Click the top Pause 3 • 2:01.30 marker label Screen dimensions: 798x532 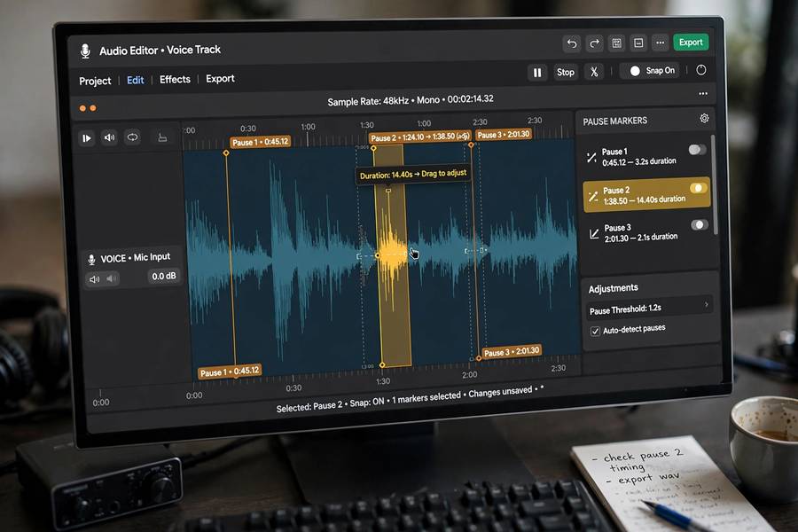(x=504, y=135)
